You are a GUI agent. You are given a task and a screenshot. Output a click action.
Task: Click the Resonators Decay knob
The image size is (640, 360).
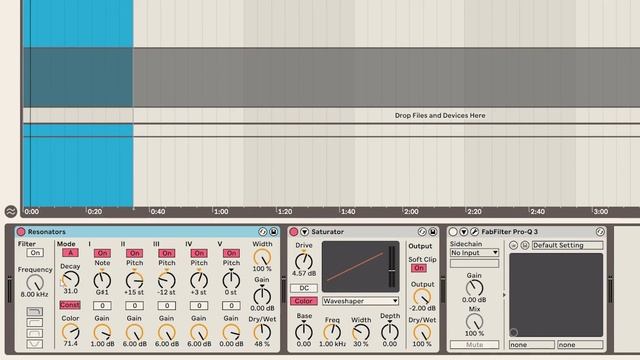point(70,280)
